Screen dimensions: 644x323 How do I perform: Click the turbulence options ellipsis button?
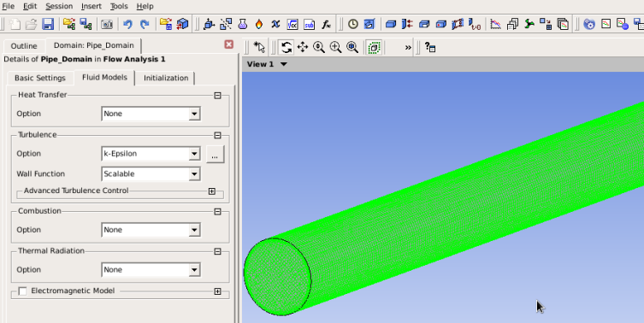pos(216,155)
